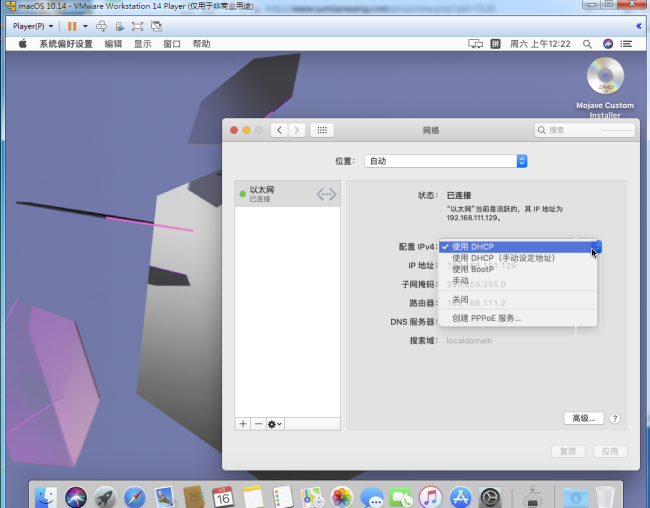Open Notes icon in the Dock
The width and height of the screenshot is (650, 508).
[x=253, y=497]
